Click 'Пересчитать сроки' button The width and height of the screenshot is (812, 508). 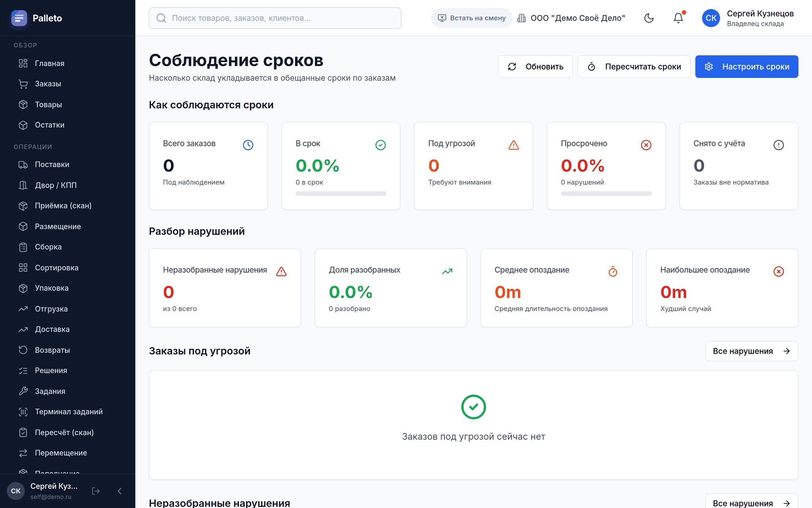pos(634,67)
